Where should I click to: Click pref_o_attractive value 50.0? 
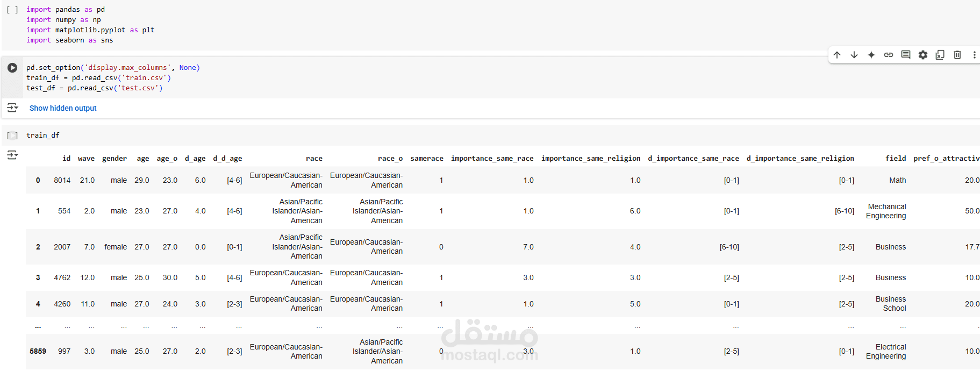pos(972,211)
